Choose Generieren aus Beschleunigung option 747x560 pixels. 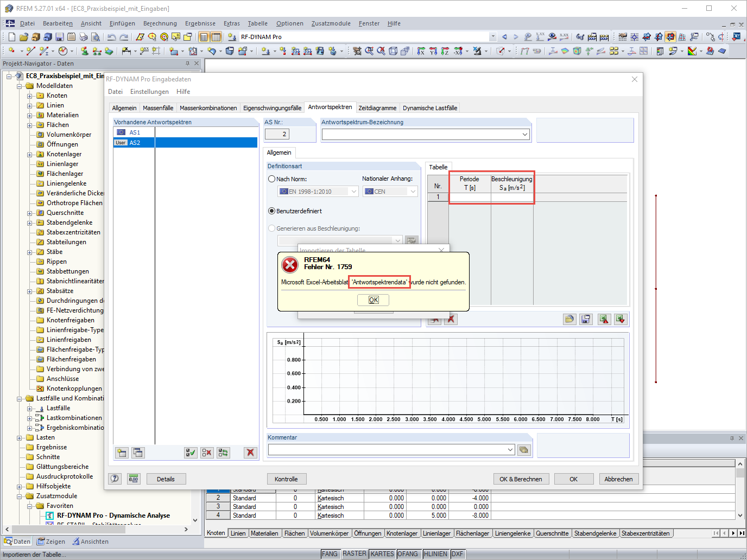tap(271, 228)
